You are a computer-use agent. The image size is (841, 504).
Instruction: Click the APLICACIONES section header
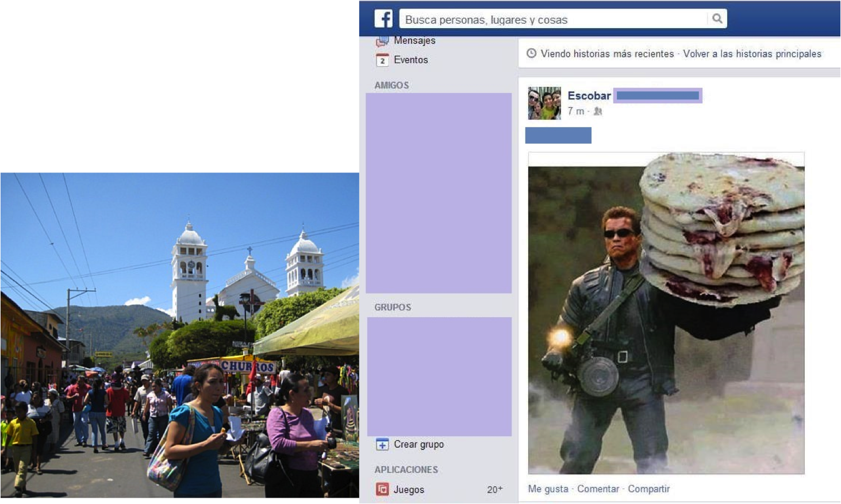click(406, 470)
